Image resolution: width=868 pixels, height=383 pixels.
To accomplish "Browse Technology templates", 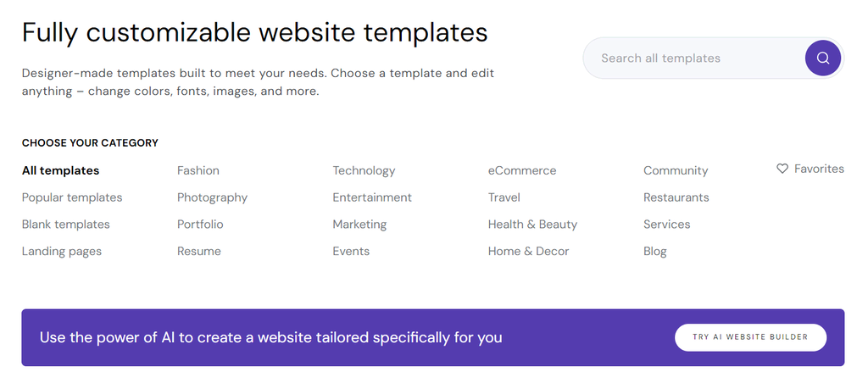I will pyautogui.click(x=364, y=170).
